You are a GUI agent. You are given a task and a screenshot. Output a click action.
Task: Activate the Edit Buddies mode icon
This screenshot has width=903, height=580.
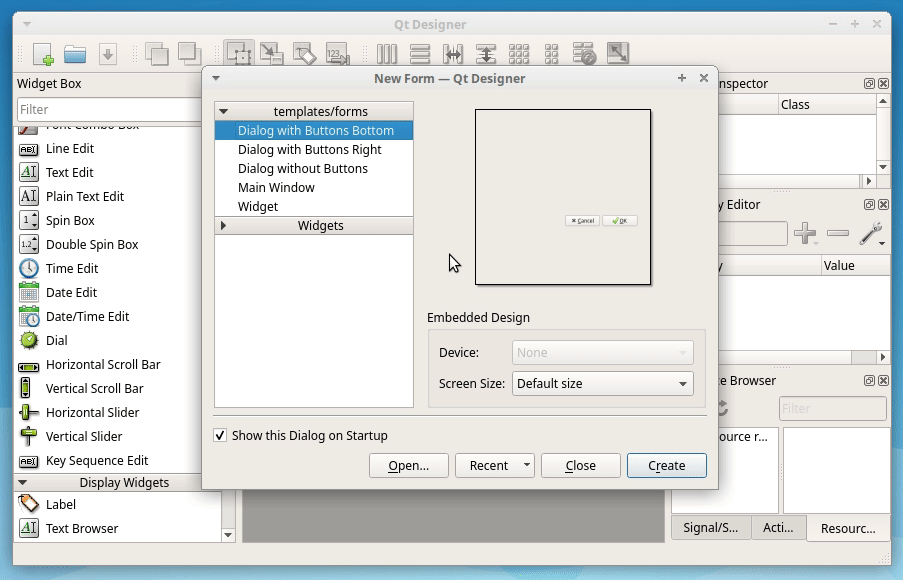pyautogui.click(x=305, y=53)
